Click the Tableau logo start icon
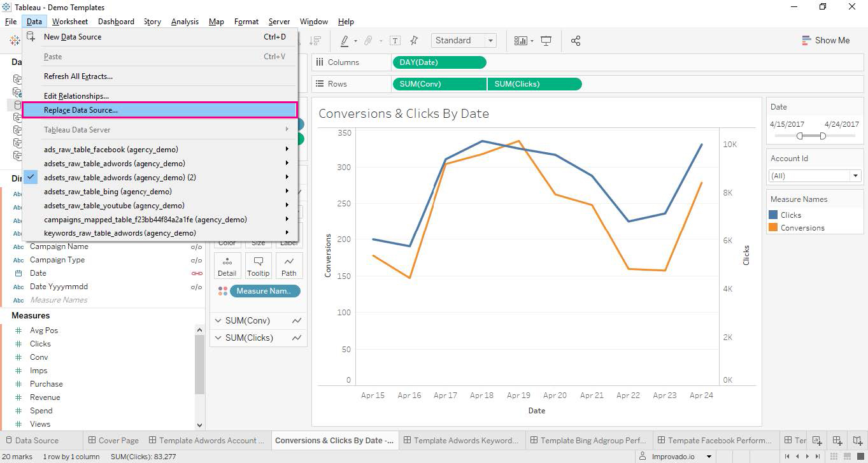868x463 pixels. coord(15,41)
